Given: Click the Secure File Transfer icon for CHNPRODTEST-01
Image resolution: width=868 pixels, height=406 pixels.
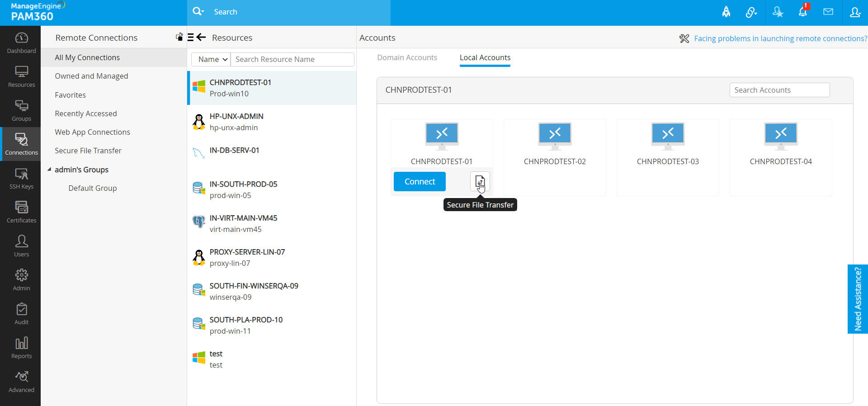Looking at the screenshot, I should click(480, 182).
